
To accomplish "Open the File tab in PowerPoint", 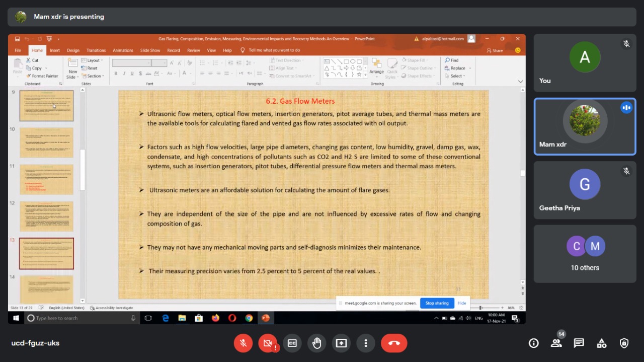I will click(18, 50).
